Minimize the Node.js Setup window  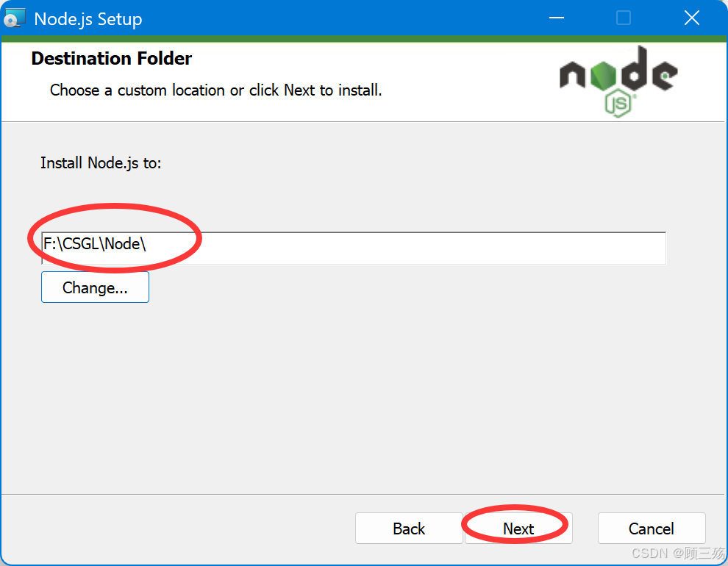(556, 18)
